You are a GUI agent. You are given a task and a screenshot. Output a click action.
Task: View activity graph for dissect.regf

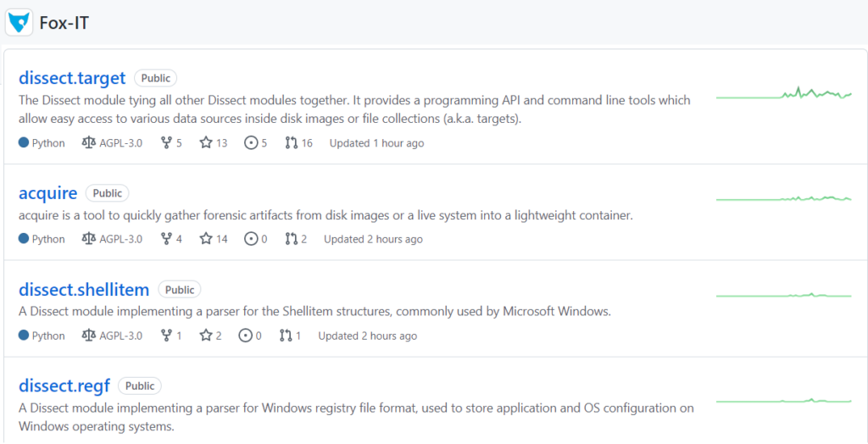(x=783, y=400)
